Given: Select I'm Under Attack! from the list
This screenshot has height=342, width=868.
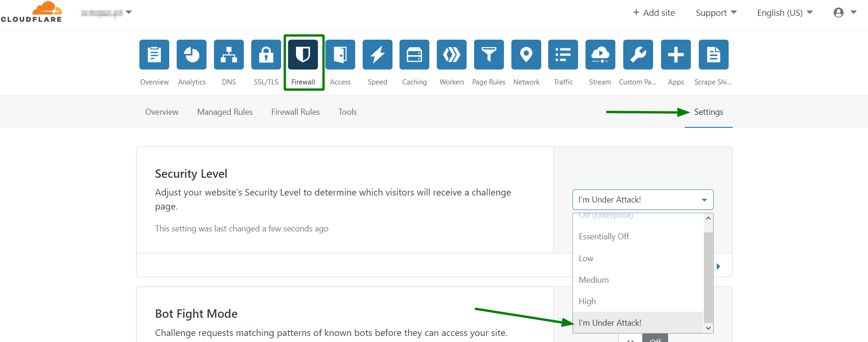Looking at the screenshot, I should coord(610,323).
